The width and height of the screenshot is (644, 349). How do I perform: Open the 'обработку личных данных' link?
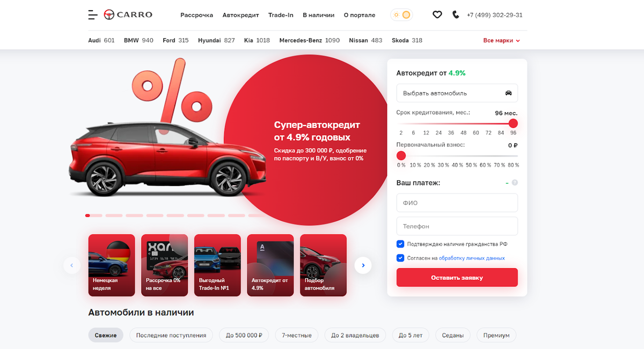(x=472, y=258)
